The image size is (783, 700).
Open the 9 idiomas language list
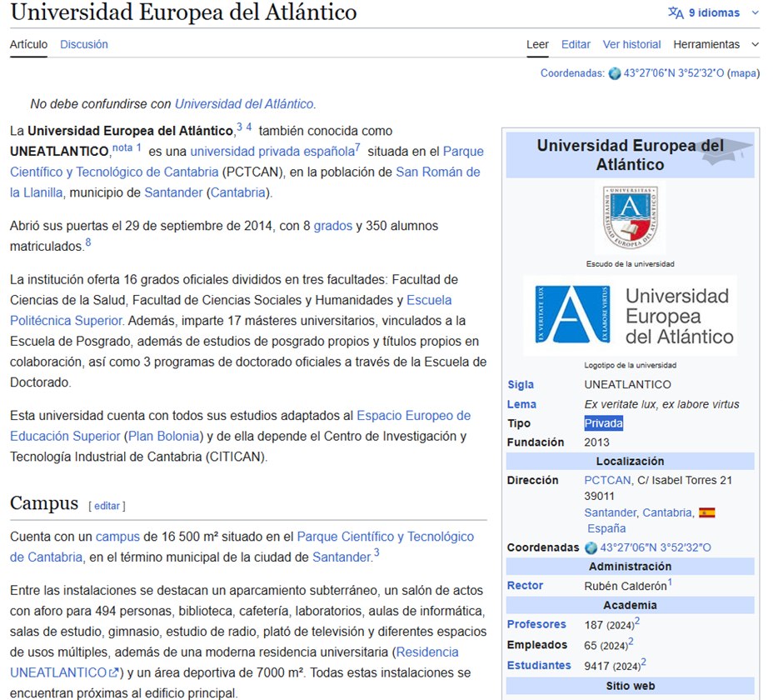click(x=714, y=12)
